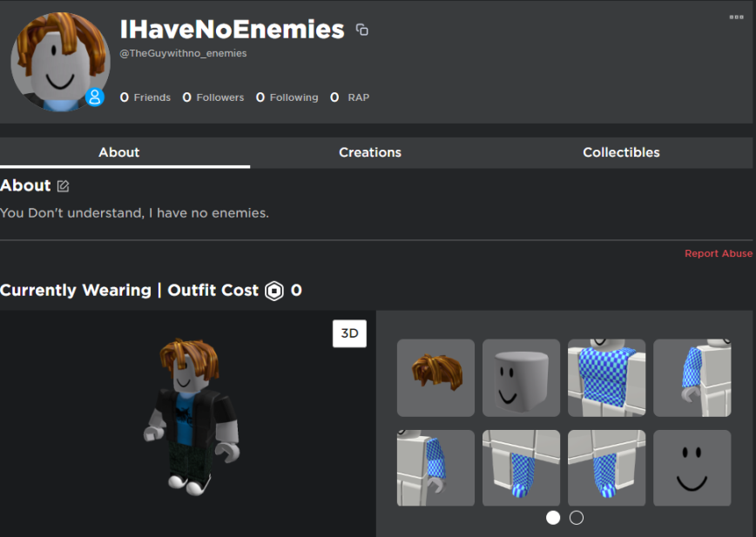Viewport: 756px width, 537px height.
Task: Click the Robux icon next to Outfit Cost
Action: pos(274,291)
